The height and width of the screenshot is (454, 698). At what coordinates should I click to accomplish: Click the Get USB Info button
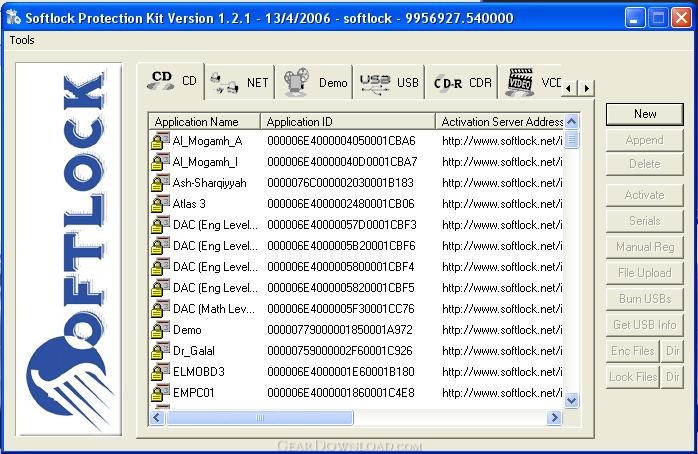645,325
